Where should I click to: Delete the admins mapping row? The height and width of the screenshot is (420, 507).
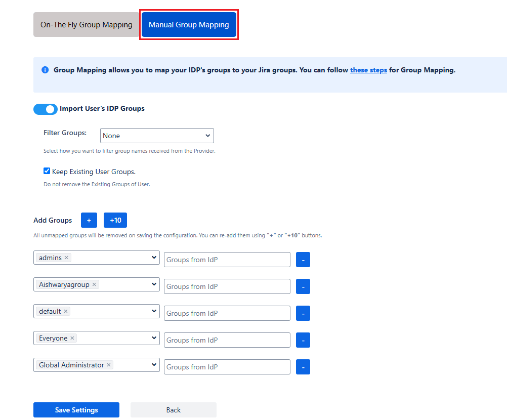(303, 260)
